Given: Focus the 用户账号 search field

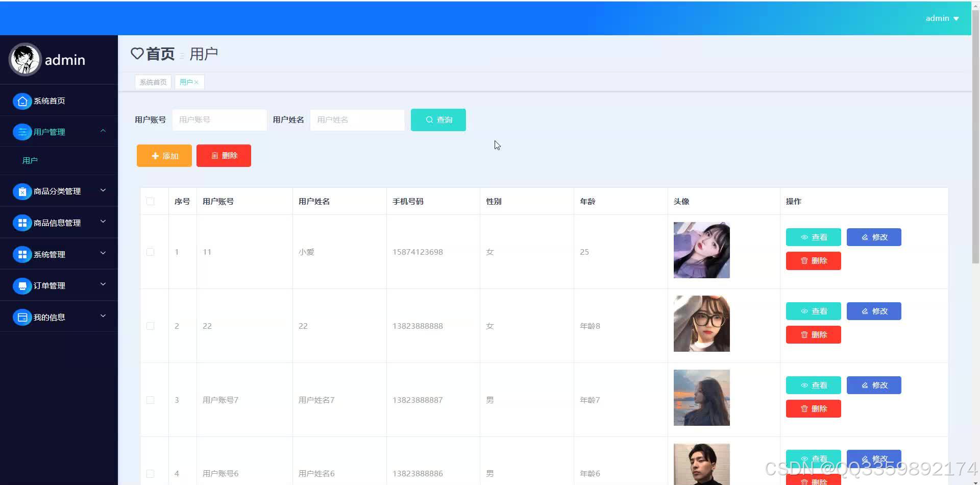Looking at the screenshot, I should (x=219, y=120).
